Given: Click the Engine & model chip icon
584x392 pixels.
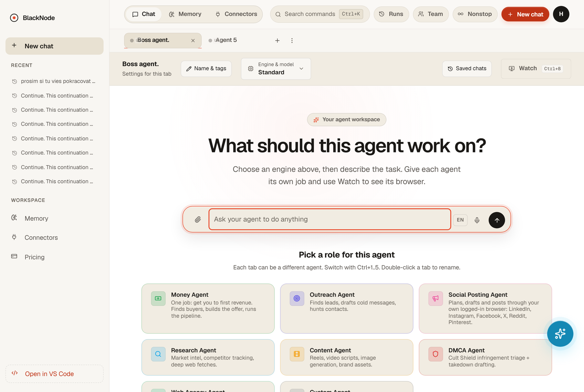Looking at the screenshot, I should coord(251,69).
